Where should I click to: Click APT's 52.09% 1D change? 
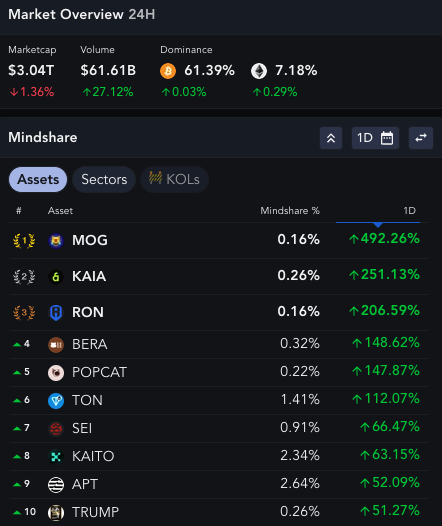click(390, 483)
